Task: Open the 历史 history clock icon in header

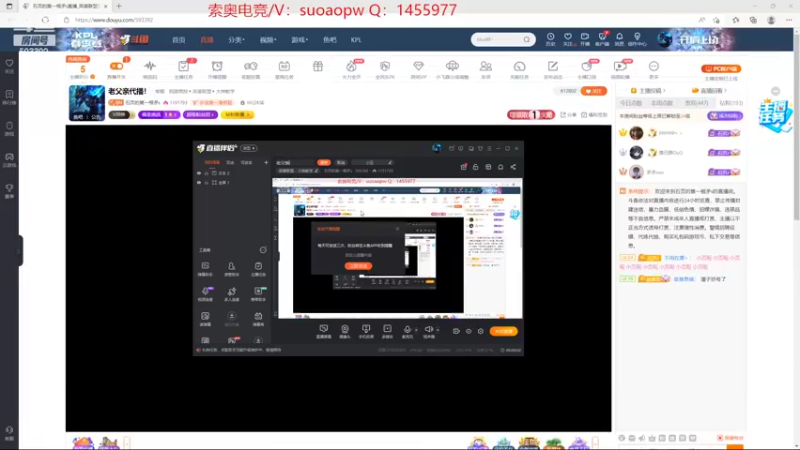Action: click(x=551, y=37)
